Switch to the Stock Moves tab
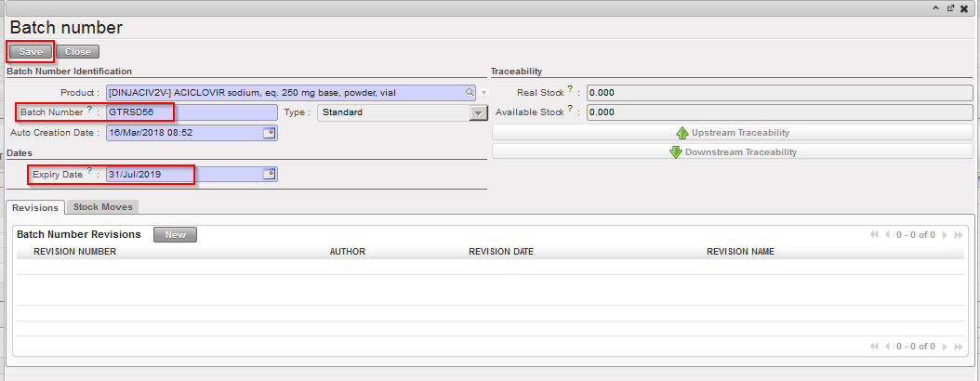Screen dimensions: 980x381 tap(103, 207)
